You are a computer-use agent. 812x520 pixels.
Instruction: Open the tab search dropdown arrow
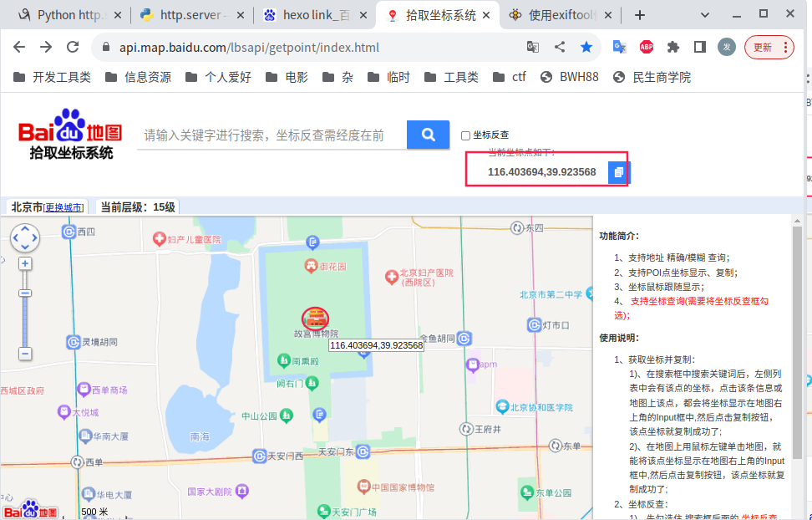pyautogui.click(x=705, y=15)
